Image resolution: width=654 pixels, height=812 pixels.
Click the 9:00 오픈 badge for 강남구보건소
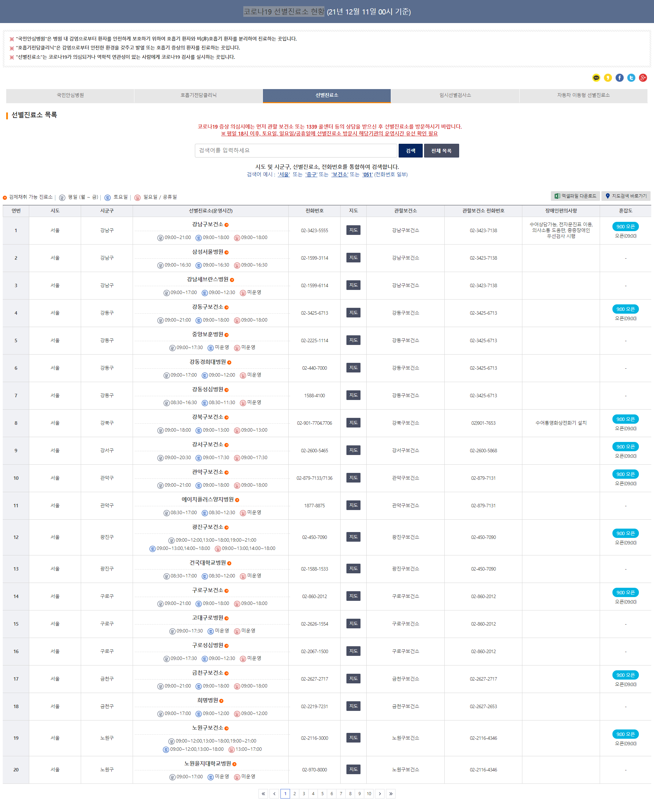click(625, 226)
